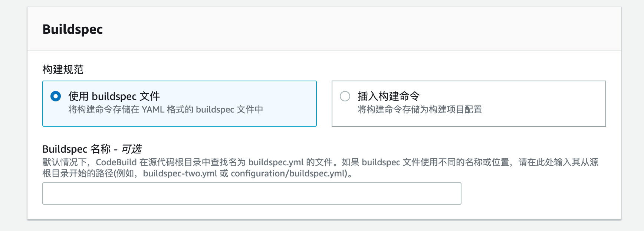The width and height of the screenshot is (644, 231).
Task: Click the Buildspec 名称 text input field
Action: tap(252, 193)
